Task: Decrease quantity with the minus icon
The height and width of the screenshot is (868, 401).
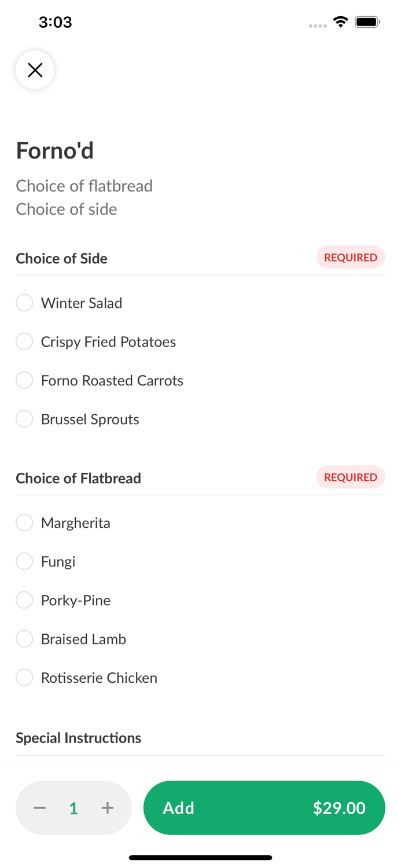Action: click(40, 808)
